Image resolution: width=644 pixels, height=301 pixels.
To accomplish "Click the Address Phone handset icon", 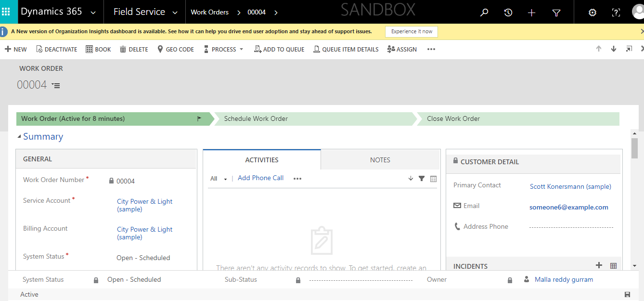I will pyautogui.click(x=457, y=226).
